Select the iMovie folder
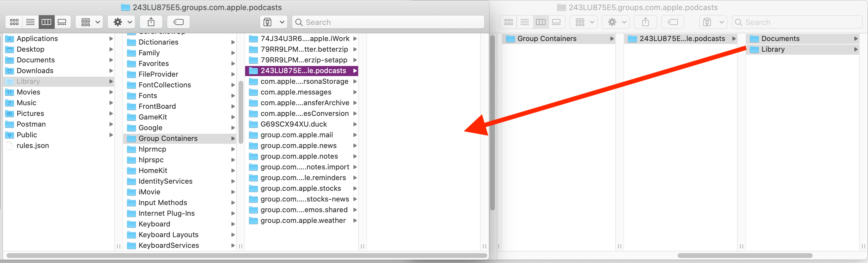The width and height of the screenshot is (868, 263). [180, 192]
